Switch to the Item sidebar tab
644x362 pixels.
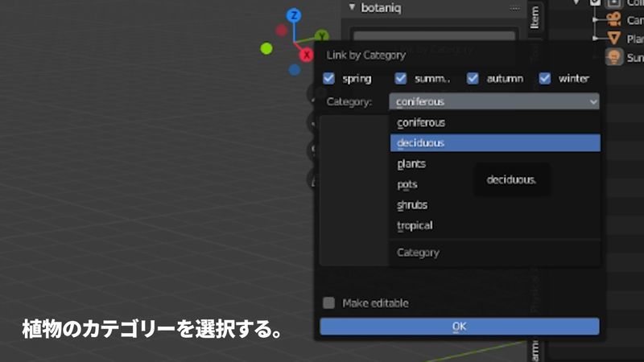tap(535, 17)
